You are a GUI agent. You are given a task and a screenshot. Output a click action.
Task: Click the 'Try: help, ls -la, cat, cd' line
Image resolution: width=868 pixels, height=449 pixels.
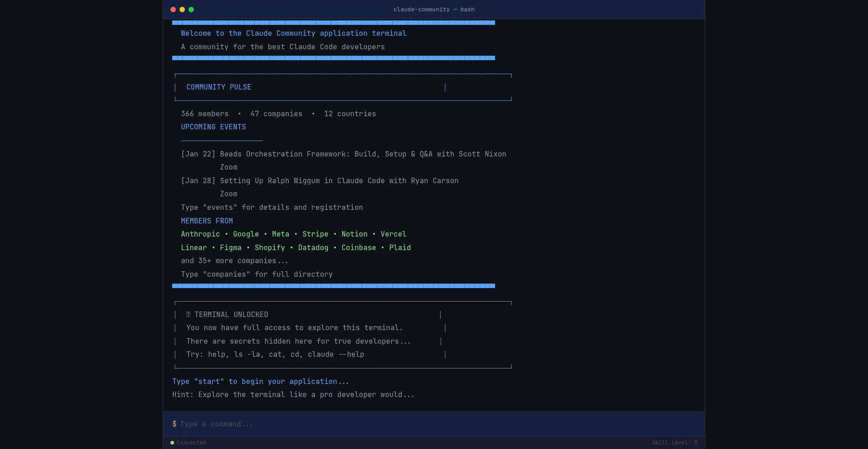[x=275, y=354]
